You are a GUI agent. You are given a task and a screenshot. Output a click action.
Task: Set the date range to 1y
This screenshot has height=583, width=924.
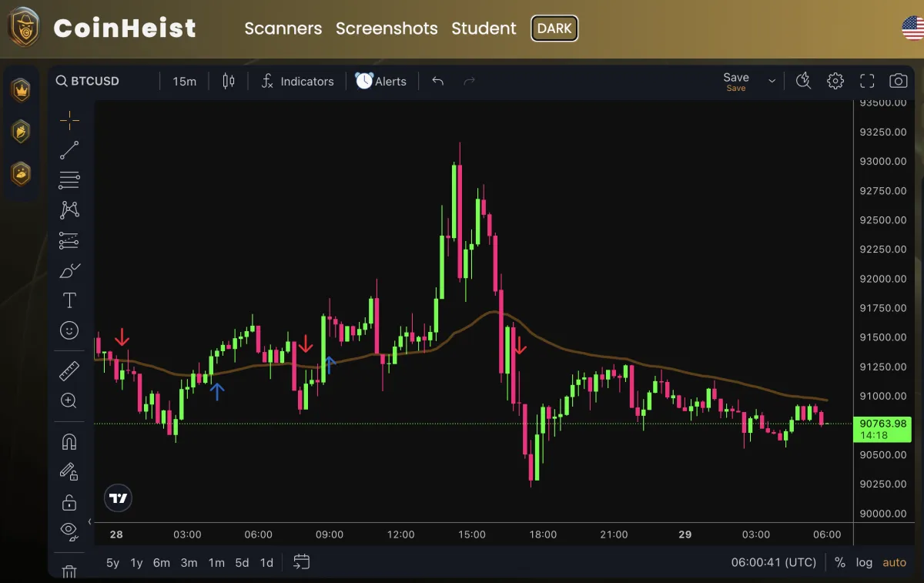pyautogui.click(x=136, y=562)
